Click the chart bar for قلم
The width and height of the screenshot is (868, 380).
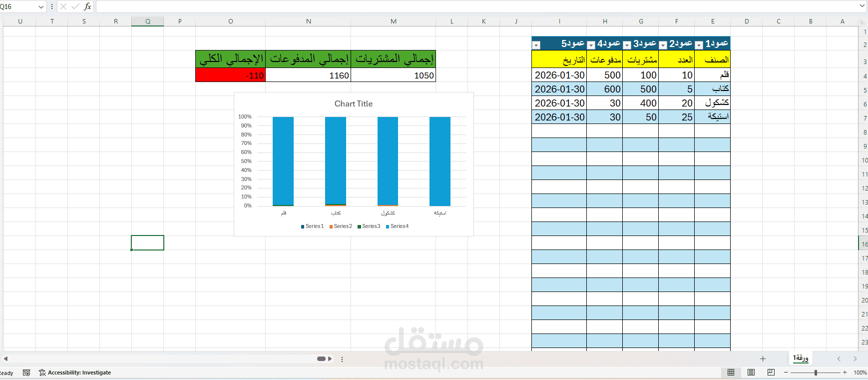(x=283, y=161)
